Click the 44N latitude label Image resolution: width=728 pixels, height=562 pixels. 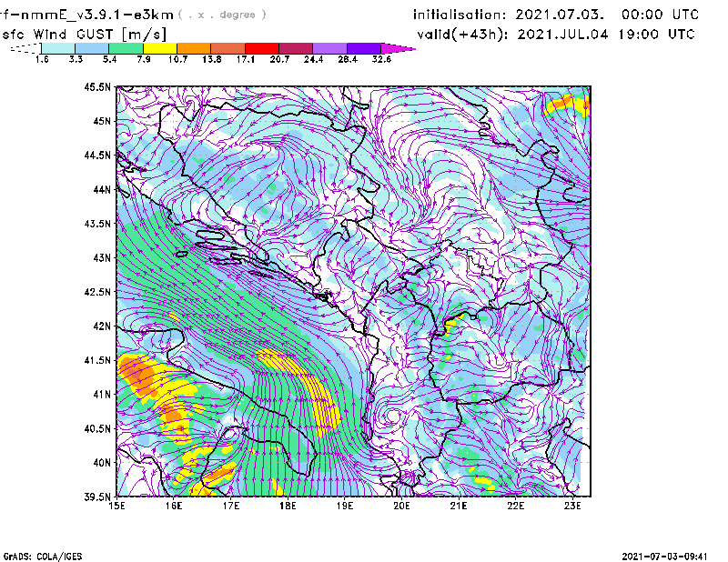pos(102,189)
